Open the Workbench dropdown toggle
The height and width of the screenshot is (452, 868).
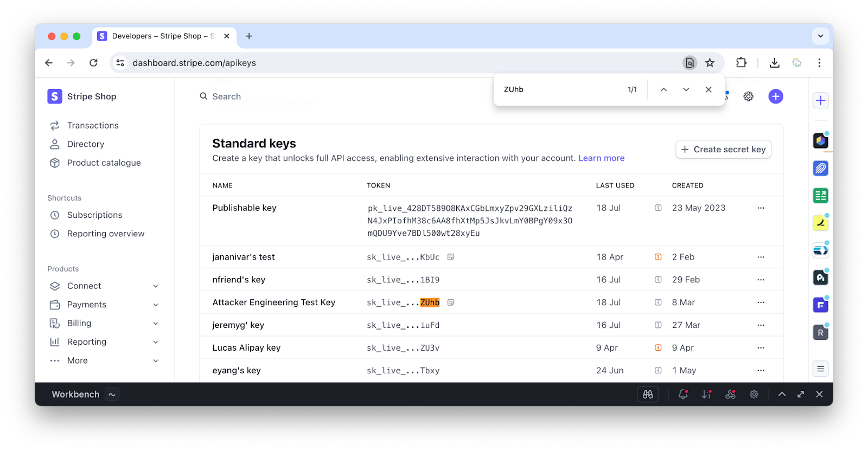(x=112, y=395)
